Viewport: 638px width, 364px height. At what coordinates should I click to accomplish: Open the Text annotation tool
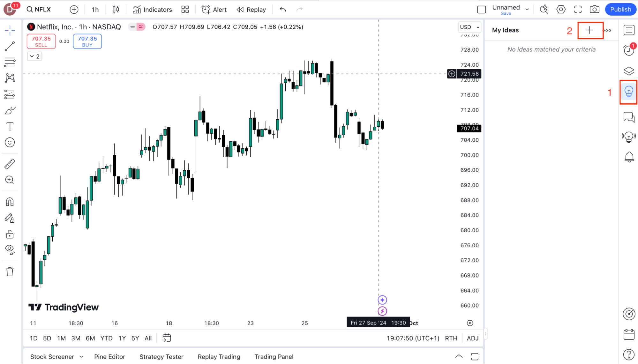click(10, 127)
